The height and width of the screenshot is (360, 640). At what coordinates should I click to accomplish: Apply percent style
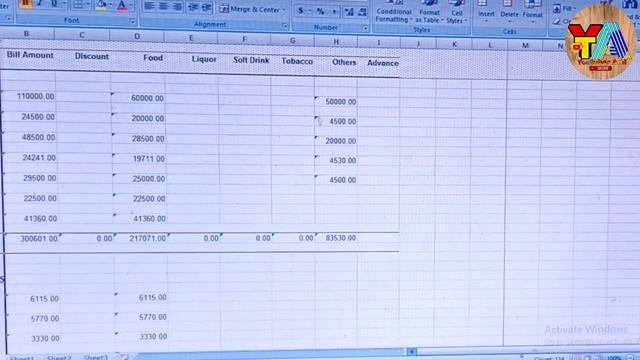[x=320, y=11]
